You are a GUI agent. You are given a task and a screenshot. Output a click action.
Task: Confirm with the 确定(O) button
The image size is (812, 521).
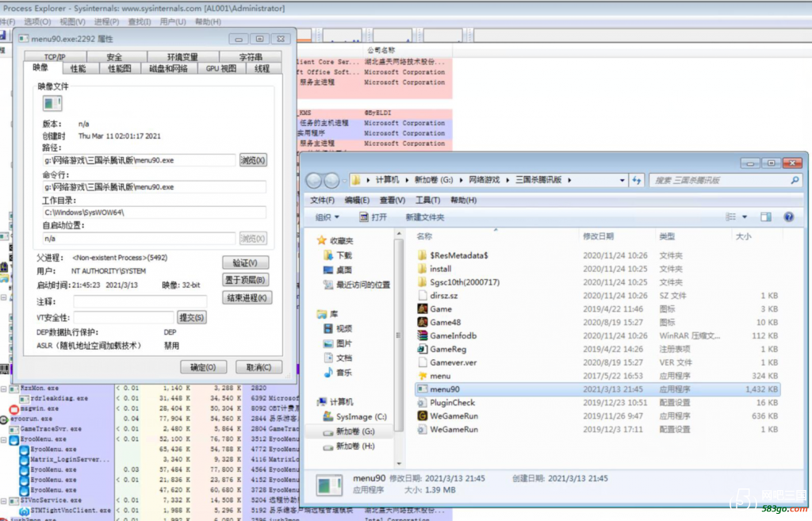click(204, 367)
